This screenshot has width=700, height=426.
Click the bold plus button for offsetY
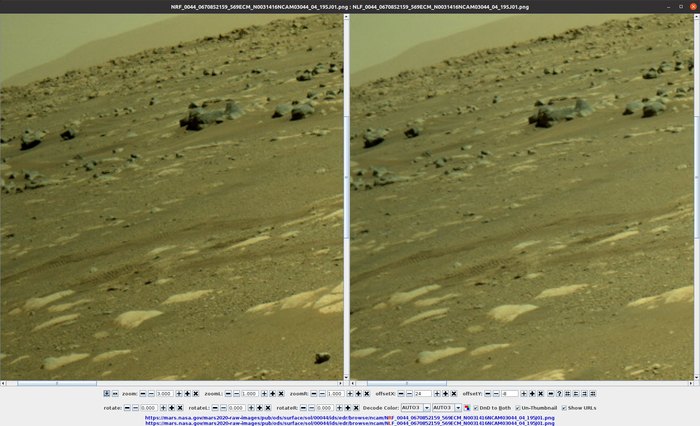coord(532,394)
